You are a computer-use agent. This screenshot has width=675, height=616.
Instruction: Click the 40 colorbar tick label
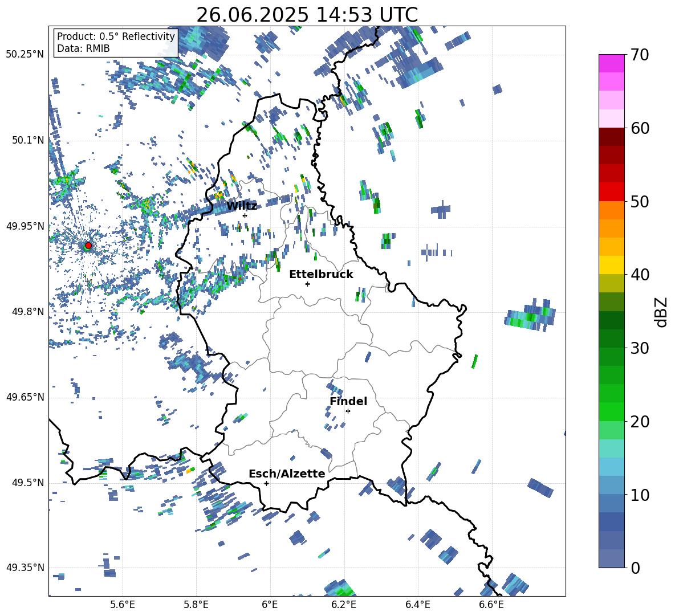(x=640, y=275)
